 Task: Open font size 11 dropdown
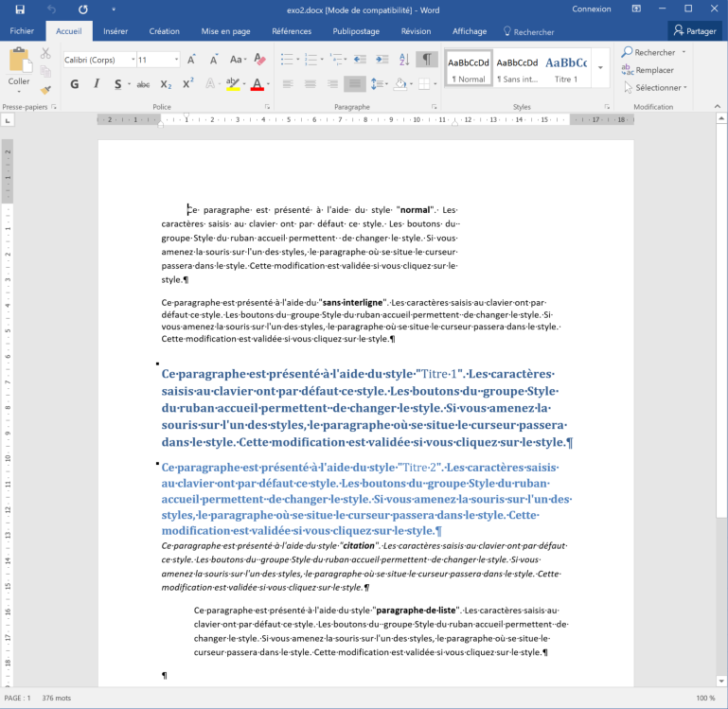[x=176, y=60]
